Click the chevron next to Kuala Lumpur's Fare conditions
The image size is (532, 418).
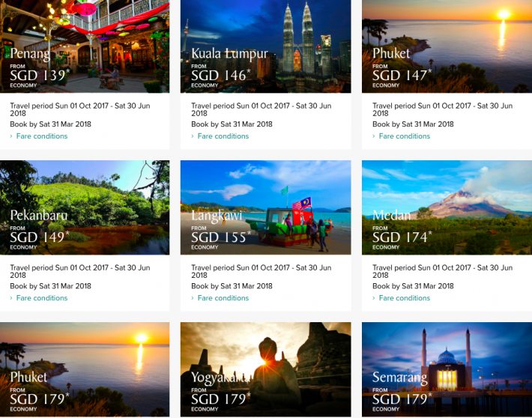pos(193,136)
